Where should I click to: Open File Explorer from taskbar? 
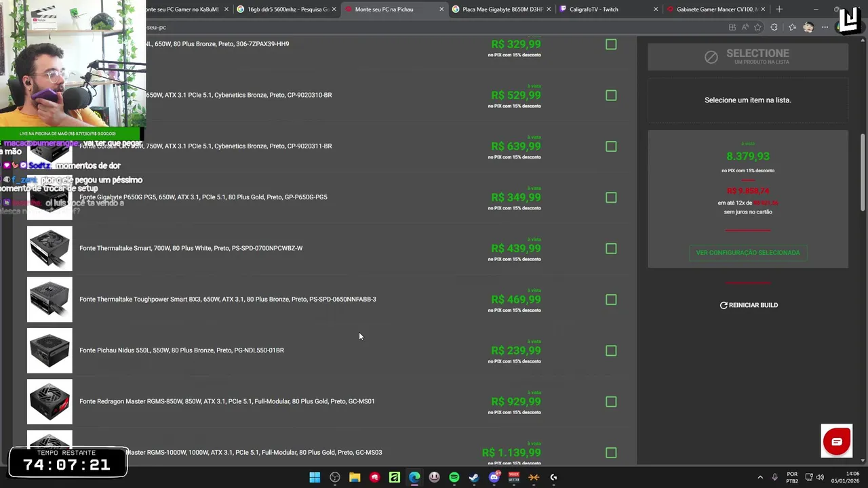click(x=355, y=477)
